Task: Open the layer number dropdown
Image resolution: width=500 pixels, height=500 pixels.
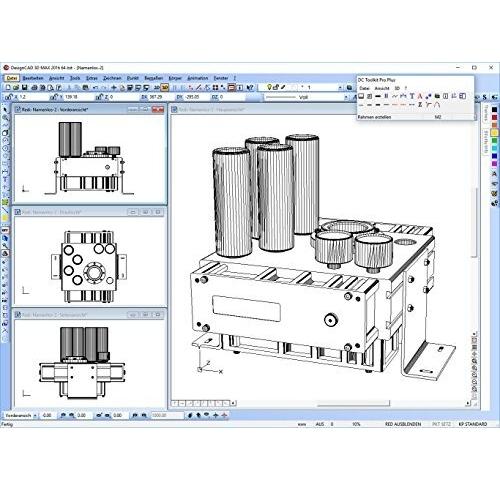Action: click(340, 88)
